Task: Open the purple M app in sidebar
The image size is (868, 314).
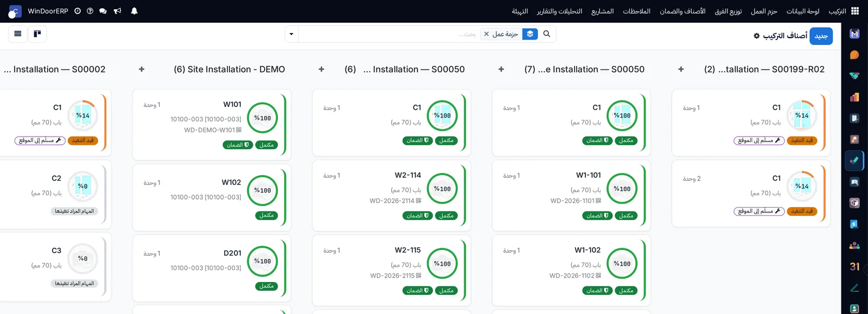Action: click(x=854, y=34)
